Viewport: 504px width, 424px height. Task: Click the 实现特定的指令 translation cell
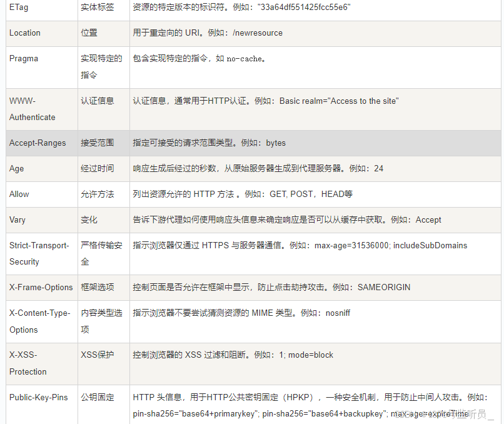pyautogui.click(x=104, y=68)
